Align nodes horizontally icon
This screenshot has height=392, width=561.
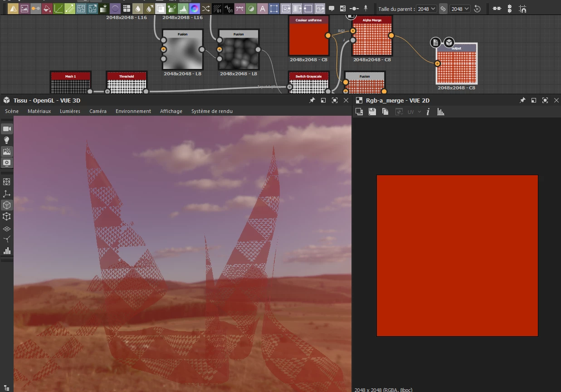pos(497,8)
